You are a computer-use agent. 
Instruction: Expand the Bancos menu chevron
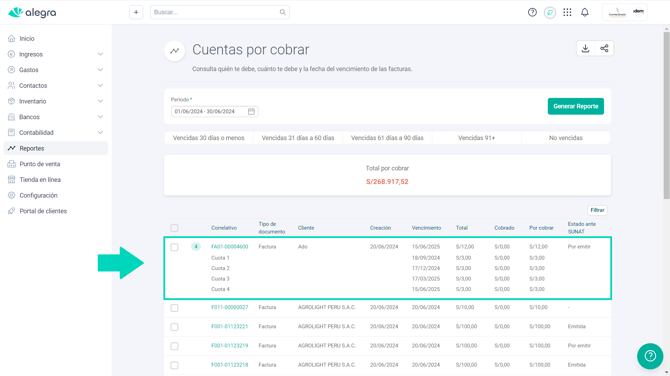[x=100, y=117]
